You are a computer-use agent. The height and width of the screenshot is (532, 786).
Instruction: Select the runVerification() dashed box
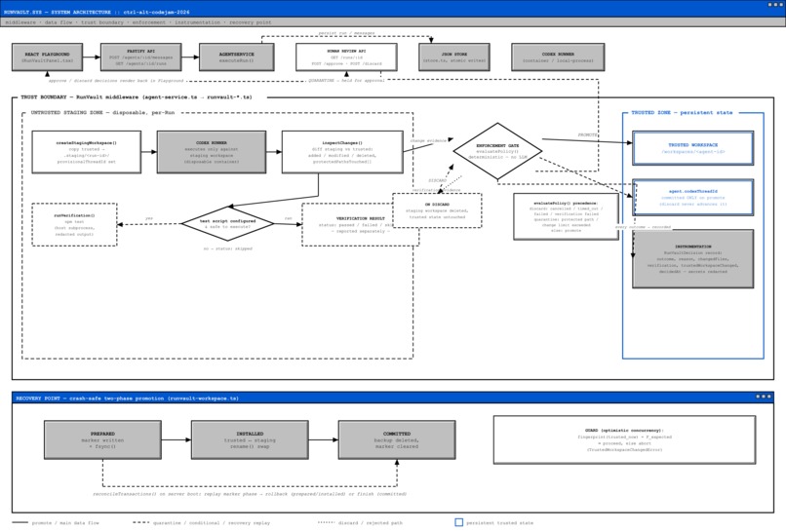click(75, 224)
